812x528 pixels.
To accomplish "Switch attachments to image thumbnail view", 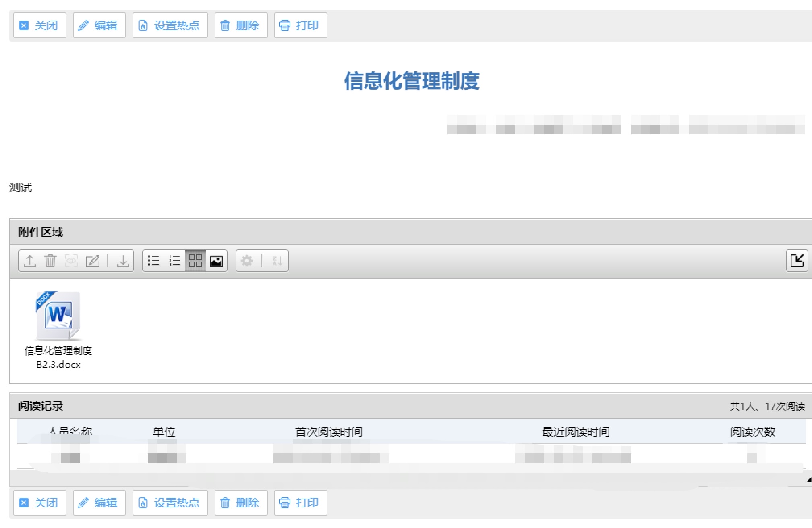I will 216,261.
